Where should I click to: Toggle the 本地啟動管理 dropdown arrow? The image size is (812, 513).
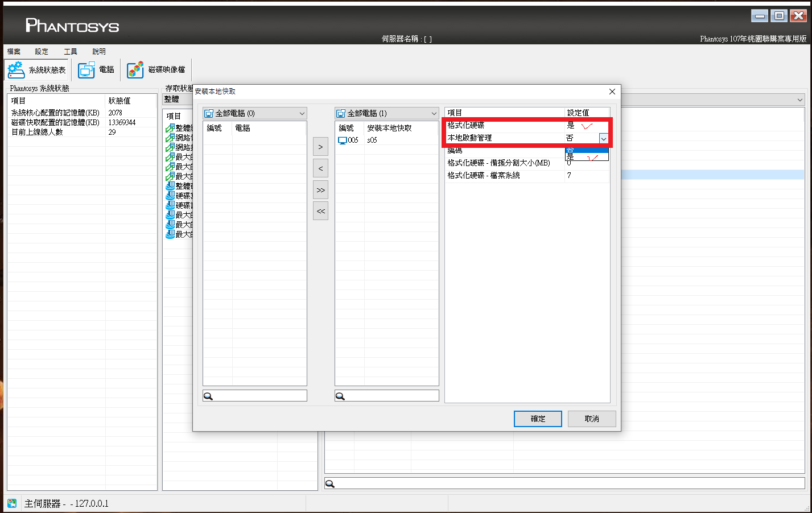tap(604, 138)
